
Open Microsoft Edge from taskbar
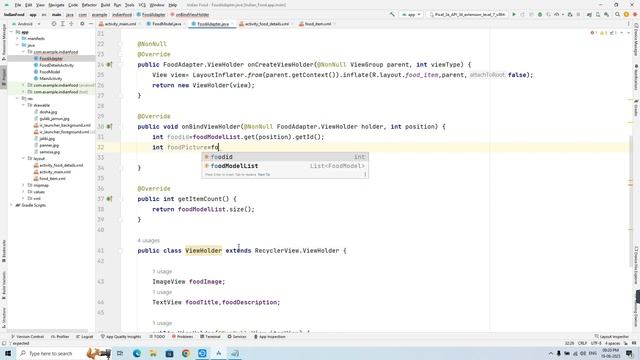(x=136, y=353)
